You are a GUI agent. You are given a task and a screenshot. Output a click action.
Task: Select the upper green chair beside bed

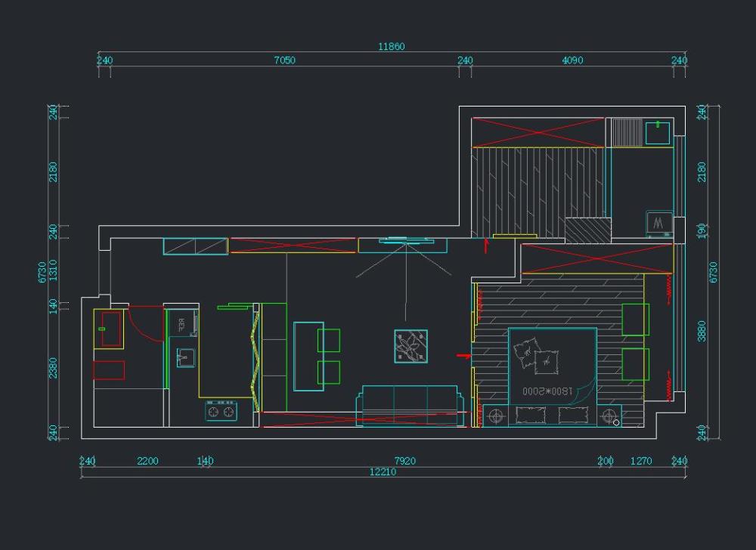635,319
